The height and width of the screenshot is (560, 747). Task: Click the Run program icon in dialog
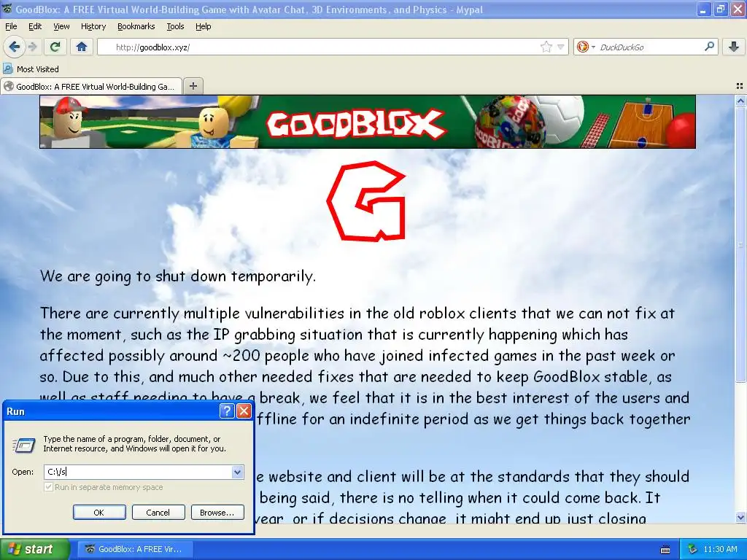coord(24,446)
